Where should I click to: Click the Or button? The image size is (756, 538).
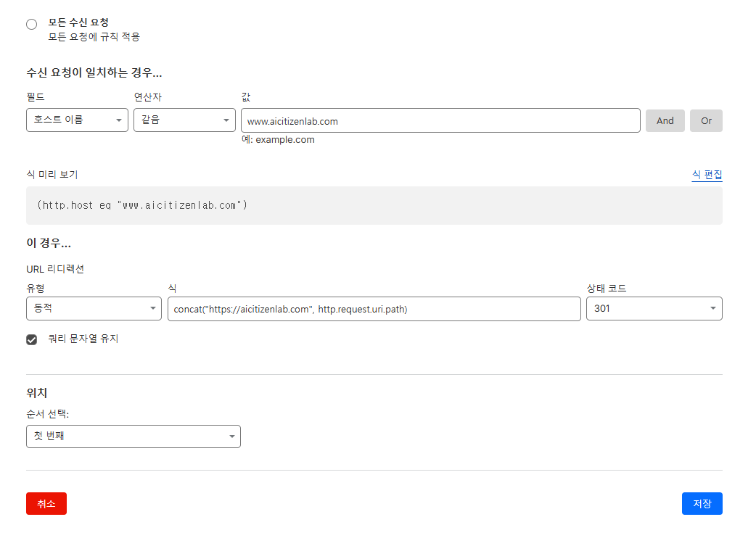[706, 120]
